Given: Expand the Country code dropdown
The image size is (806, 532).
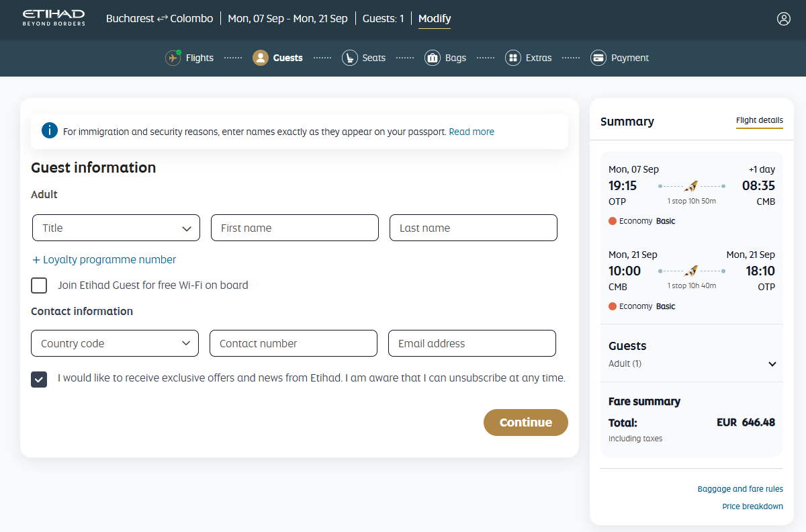Looking at the screenshot, I should pos(115,343).
